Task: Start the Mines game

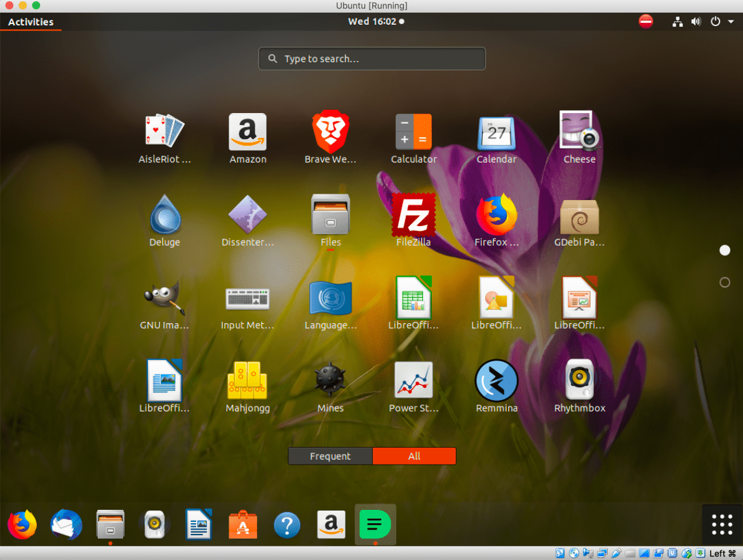Action: 330,387
